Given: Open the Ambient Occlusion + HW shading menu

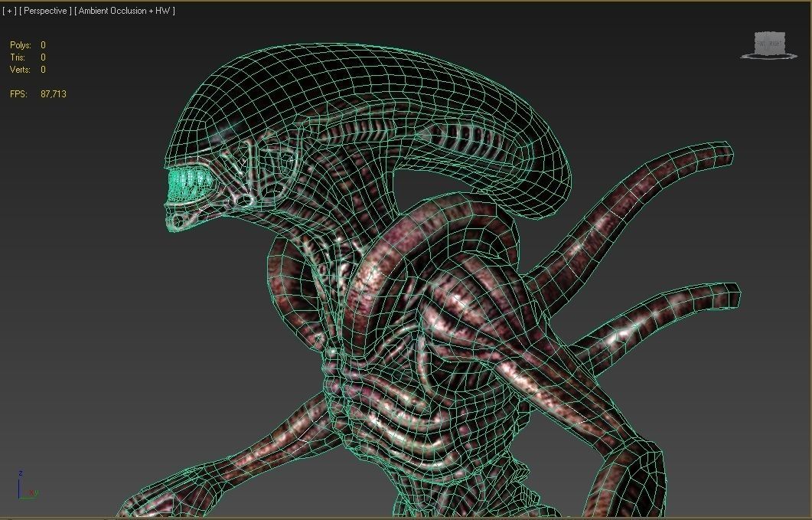Looking at the screenshot, I should tap(125, 11).
